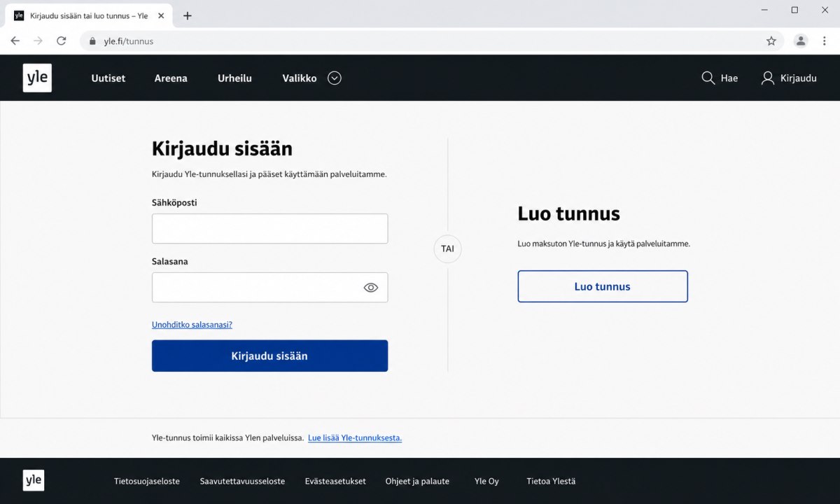Open Areena from navigation
840x504 pixels.
(x=171, y=78)
